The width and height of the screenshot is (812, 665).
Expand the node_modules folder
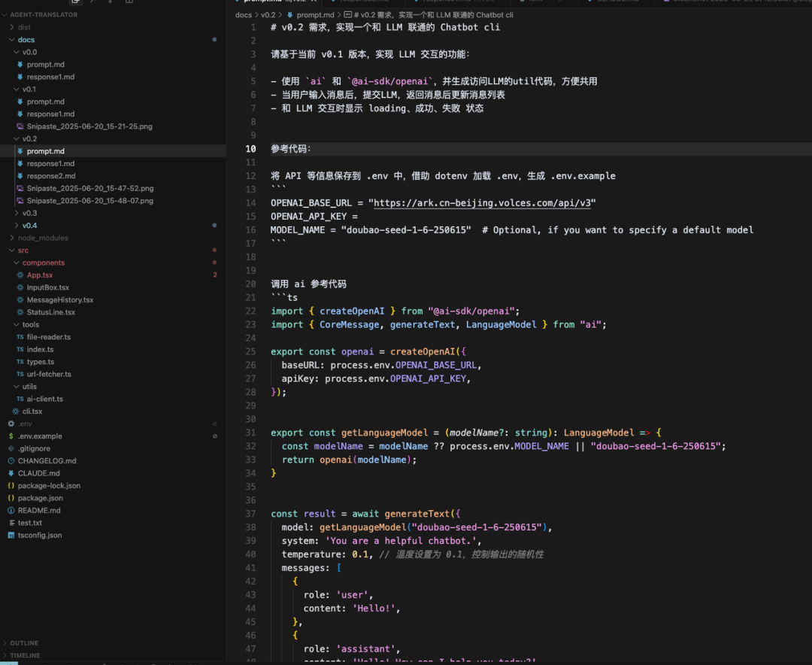coord(12,238)
